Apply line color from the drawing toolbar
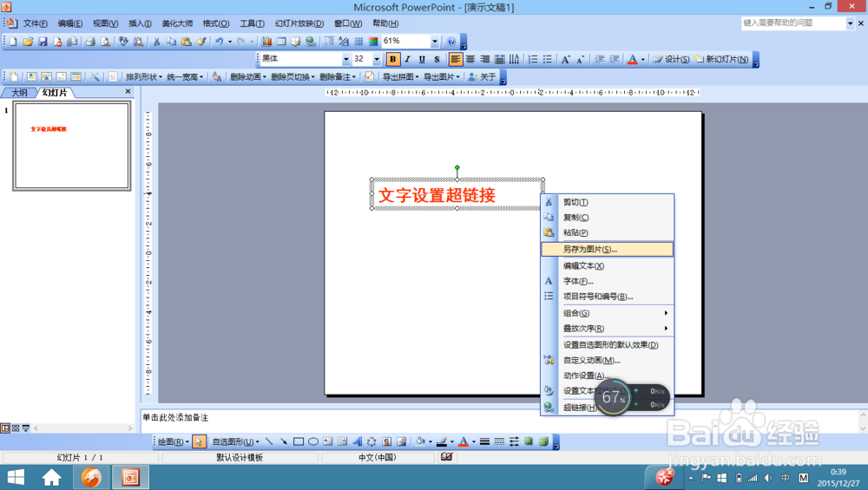 tap(442, 441)
